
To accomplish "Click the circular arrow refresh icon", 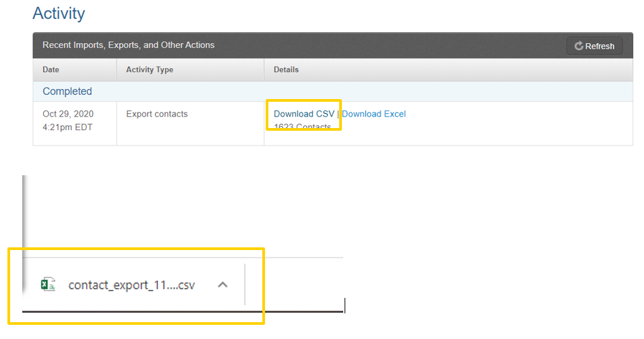I will (x=579, y=47).
